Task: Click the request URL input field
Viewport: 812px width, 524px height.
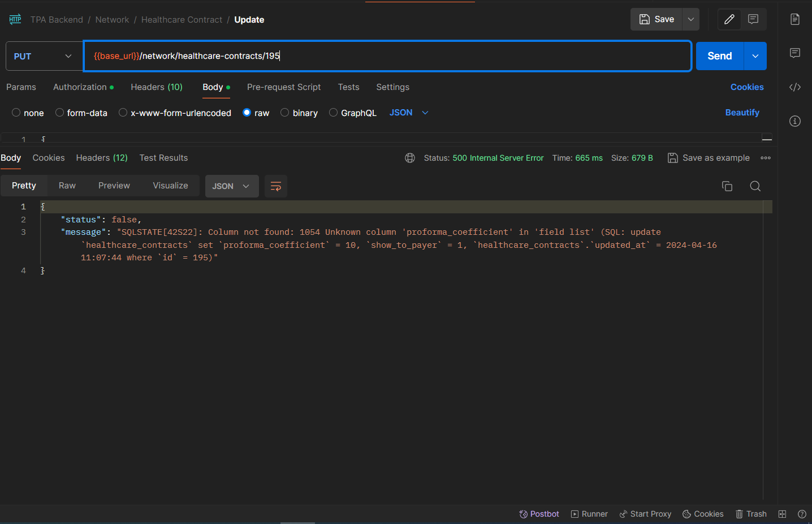Action: (x=387, y=56)
